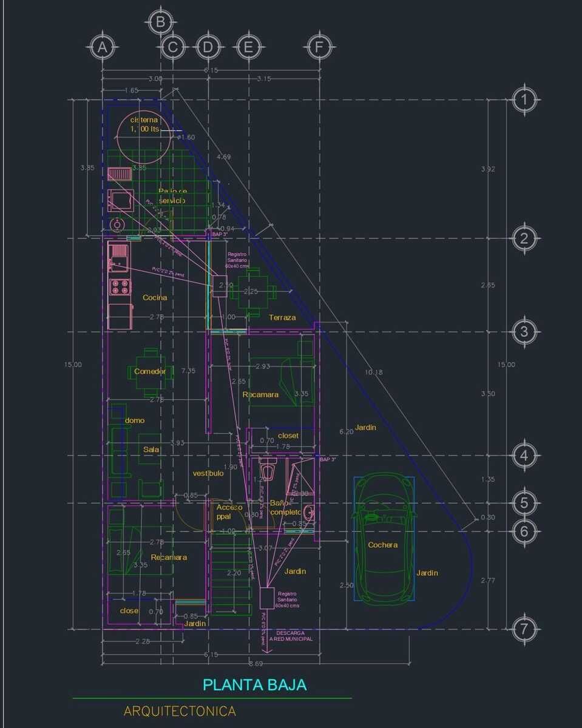Click grid axis bubble A

pyautogui.click(x=103, y=47)
